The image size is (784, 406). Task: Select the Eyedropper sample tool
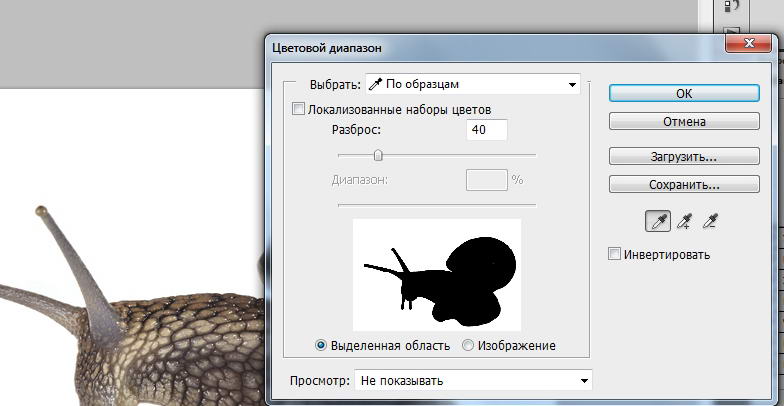click(657, 222)
